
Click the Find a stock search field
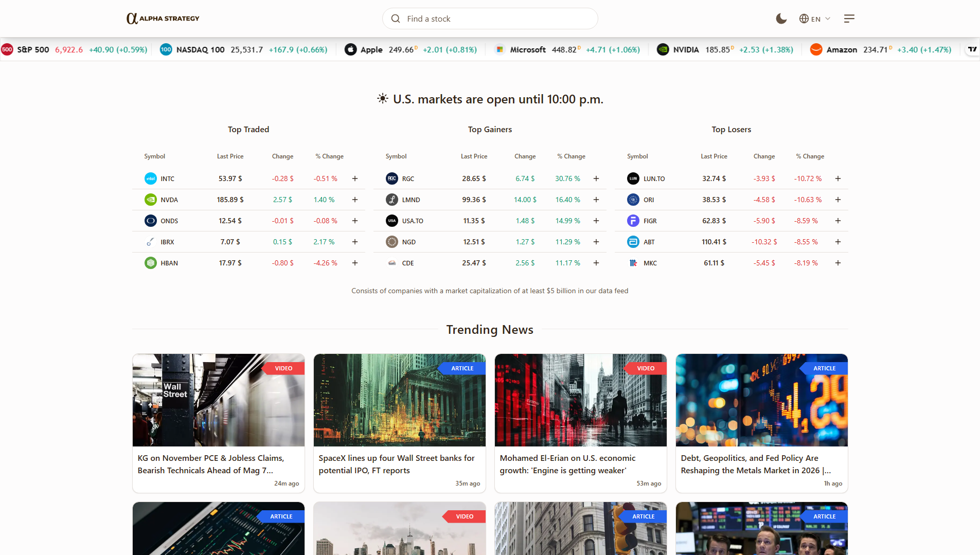(489, 19)
